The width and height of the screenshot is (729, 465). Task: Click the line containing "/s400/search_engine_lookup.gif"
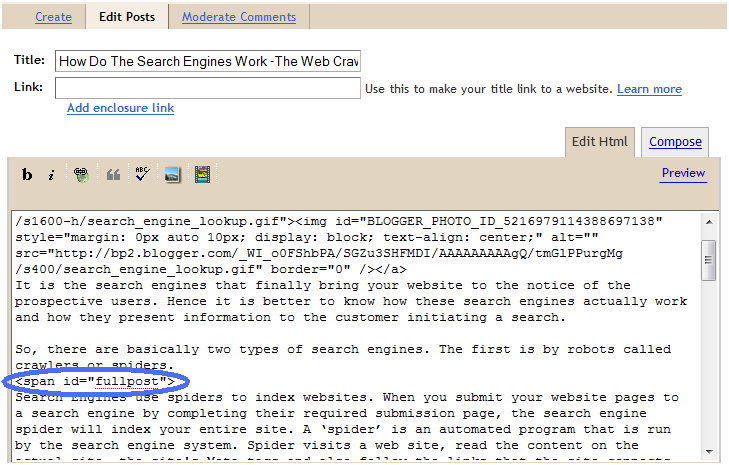pos(211,270)
